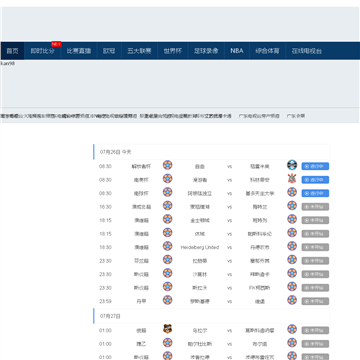This screenshot has width=360, height=360.
Task: Open the 即时比分 live scores tab
Action: pos(42,51)
